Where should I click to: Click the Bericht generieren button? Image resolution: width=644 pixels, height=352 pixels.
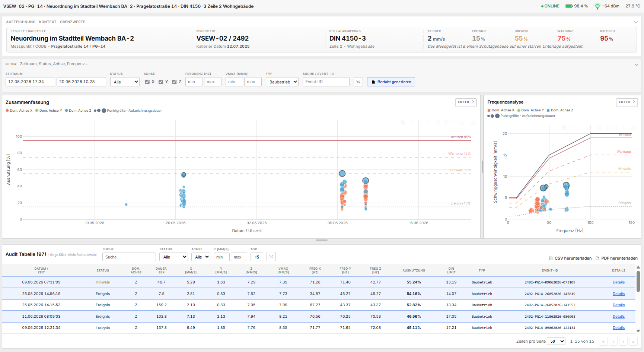[391, 82]
